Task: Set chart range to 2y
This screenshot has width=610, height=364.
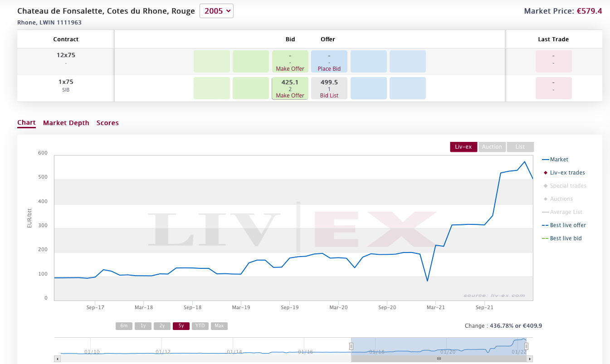Action: (x=162, y=326)
